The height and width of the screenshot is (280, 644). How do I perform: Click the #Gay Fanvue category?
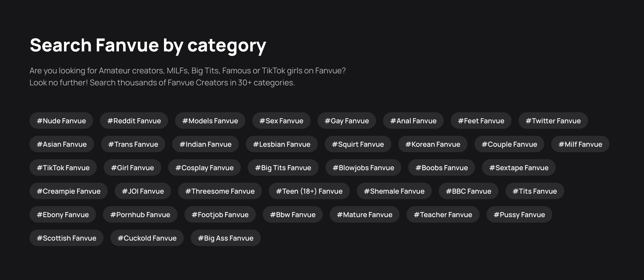pyautogui.click(x=346, y=121)
